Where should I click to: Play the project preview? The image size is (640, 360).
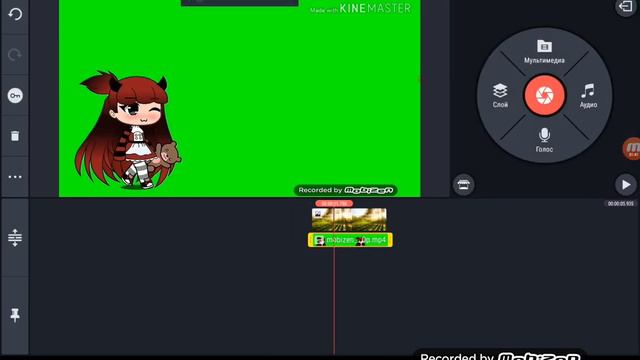[626, 184]
